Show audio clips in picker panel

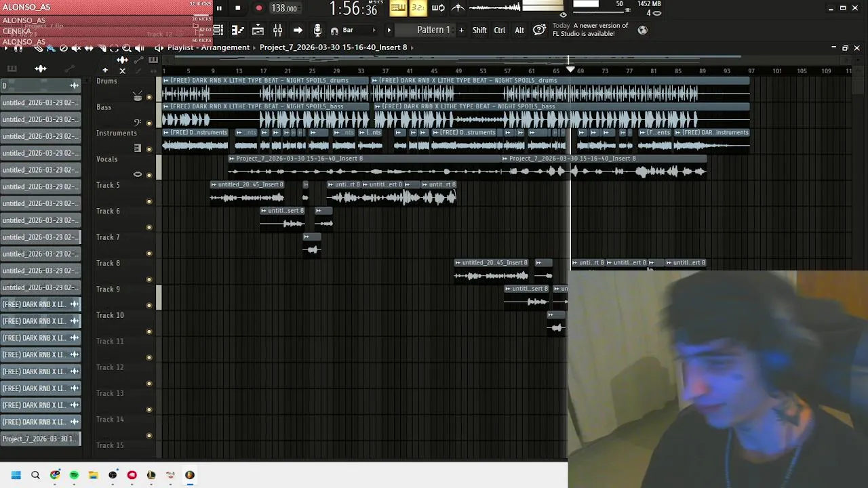41,68
